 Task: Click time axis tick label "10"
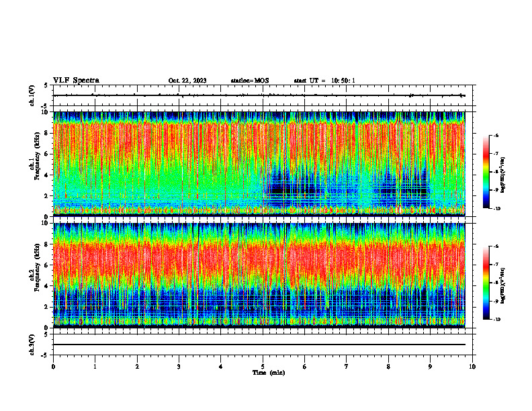472,367
